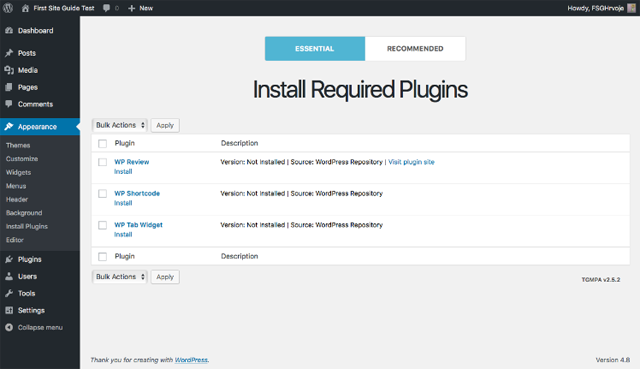Click the TGMPA v2.5.2 version text
This screenshot has height=369, width=640.
[x=601, y=280]
